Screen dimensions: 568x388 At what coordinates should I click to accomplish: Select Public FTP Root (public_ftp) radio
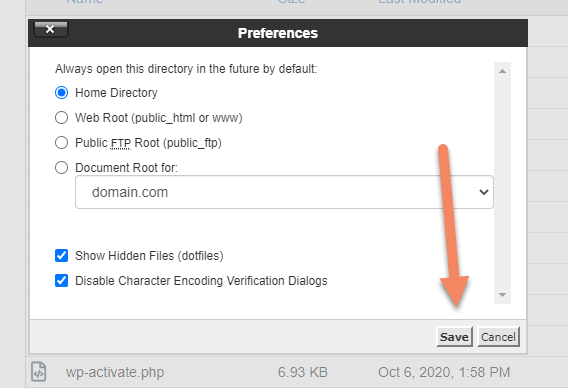tap(62, 143)
